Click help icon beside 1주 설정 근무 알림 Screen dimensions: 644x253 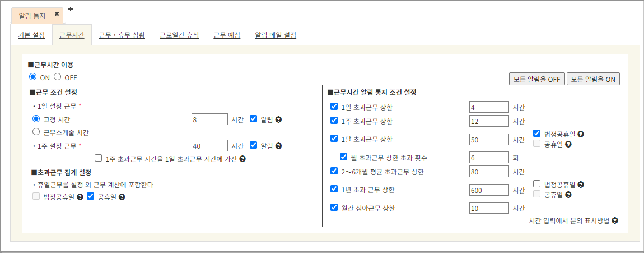point(278,146)
